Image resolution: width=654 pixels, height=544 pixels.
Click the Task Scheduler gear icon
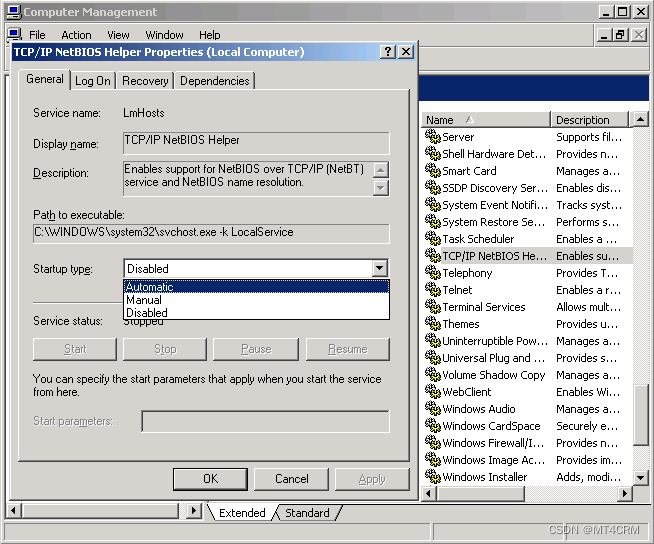[x=433, y=239]
